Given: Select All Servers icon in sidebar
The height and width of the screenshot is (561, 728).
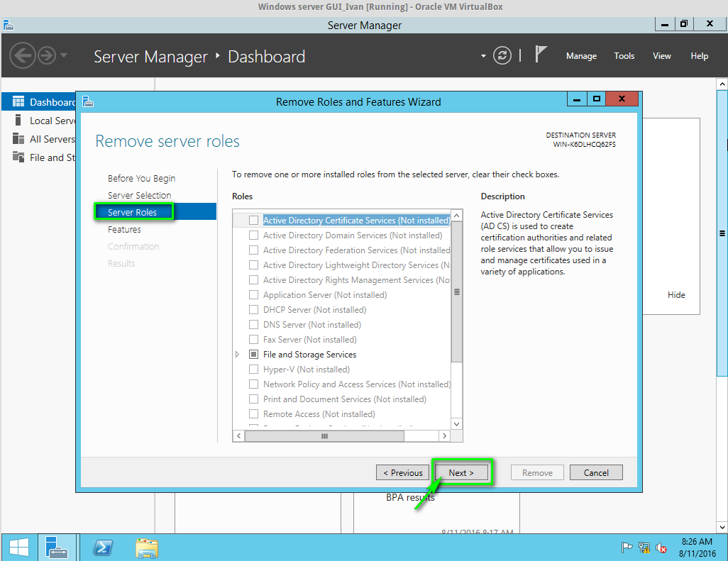Looking at the screenshot, I should coord(18,139).
